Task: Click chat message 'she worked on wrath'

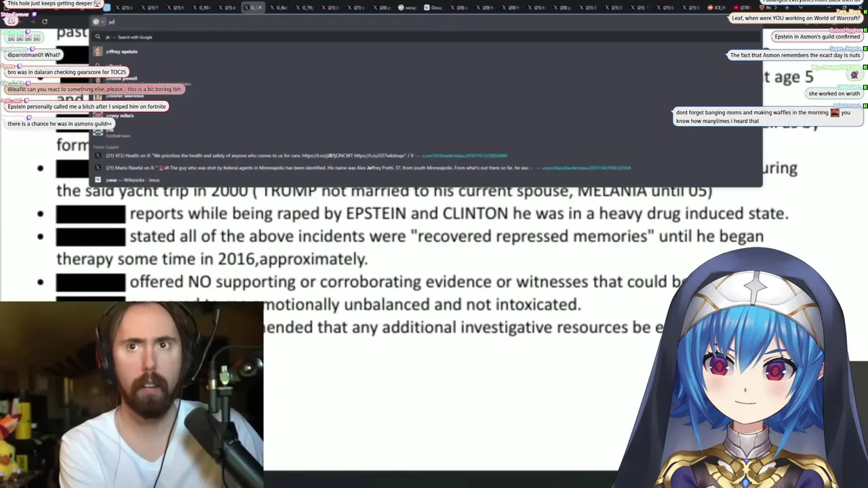Action: (834, 94)
